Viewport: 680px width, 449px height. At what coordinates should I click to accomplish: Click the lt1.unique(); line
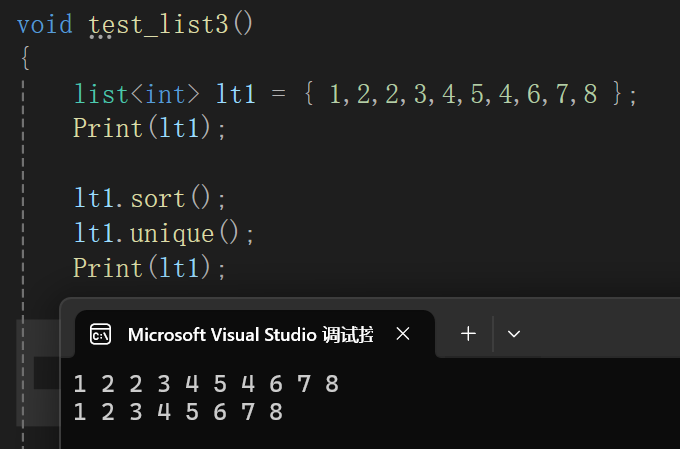tap(164, 233)
